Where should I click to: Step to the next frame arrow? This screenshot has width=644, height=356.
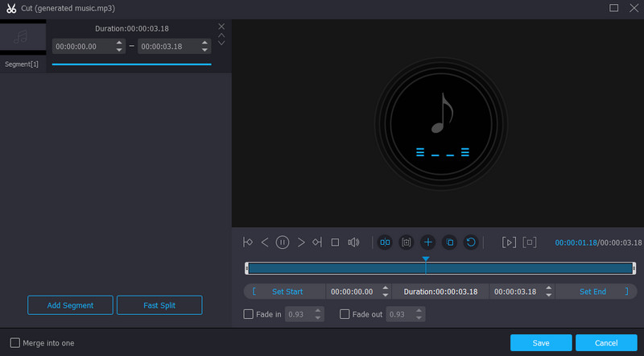point(300,242)
